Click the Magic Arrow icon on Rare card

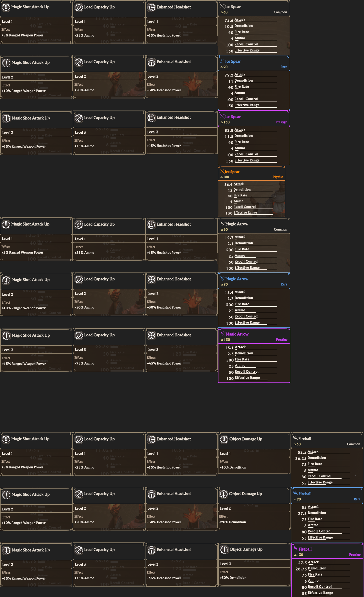click(x=222, y=278)
